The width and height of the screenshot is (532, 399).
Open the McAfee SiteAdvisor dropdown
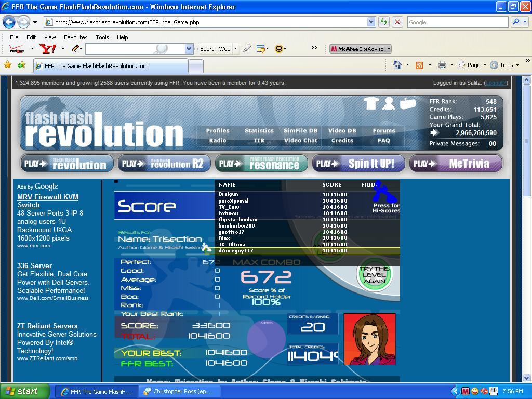(389, 49)
